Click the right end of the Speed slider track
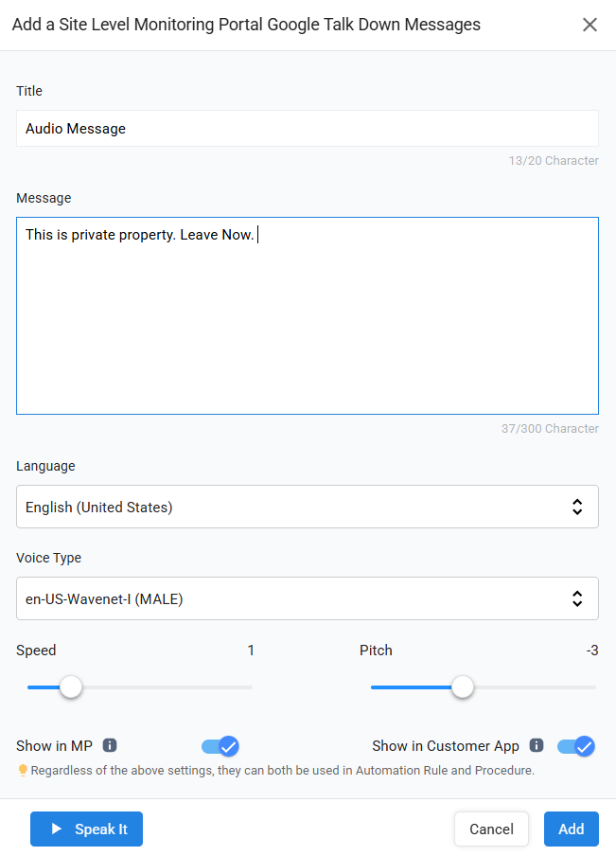616x856 pixels. pyautogui.click(x=250, y=687)
